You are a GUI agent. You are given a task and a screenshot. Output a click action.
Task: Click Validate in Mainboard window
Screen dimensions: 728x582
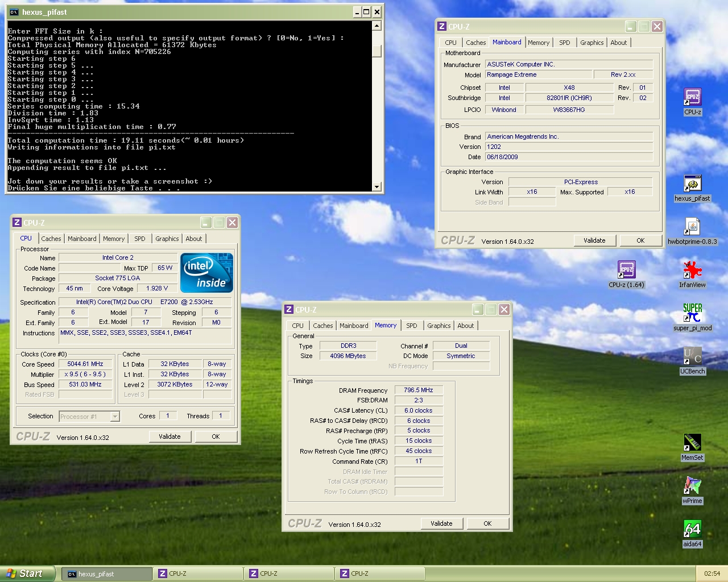pos(594,240)
